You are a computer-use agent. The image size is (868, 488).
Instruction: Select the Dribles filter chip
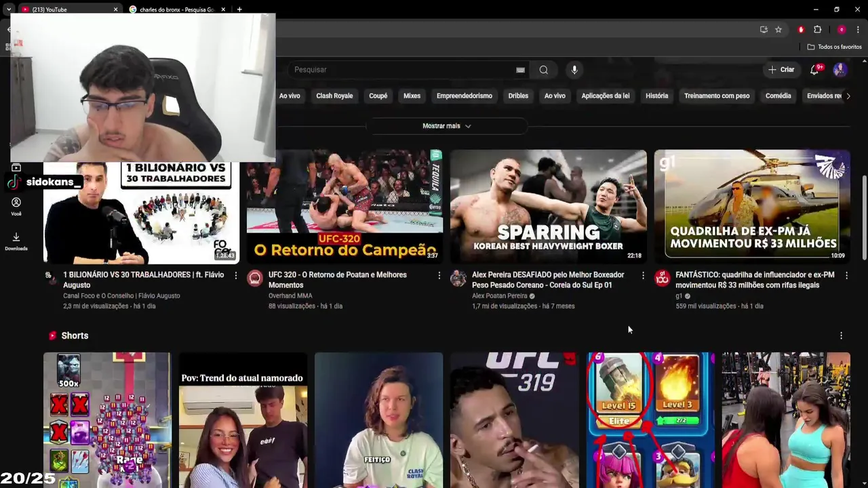click(x=518, y=96)
